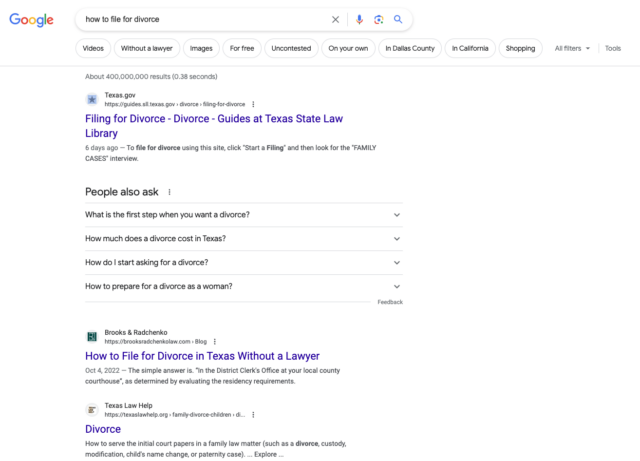This screenshot has height=461, width=640.
Task: Click the guides.sll.texas.gov URL breadcrumb
Action: coord(175,104)
